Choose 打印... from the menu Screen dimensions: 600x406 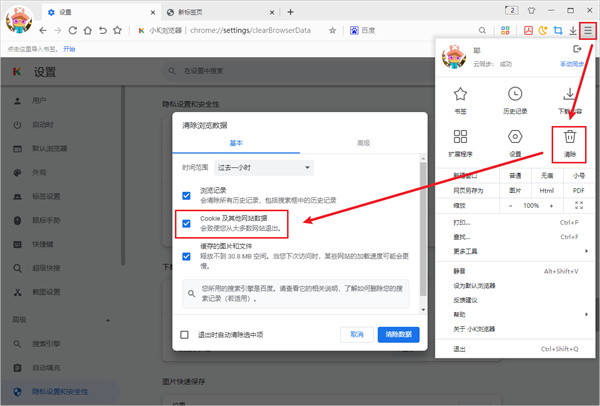pos(515,222)
